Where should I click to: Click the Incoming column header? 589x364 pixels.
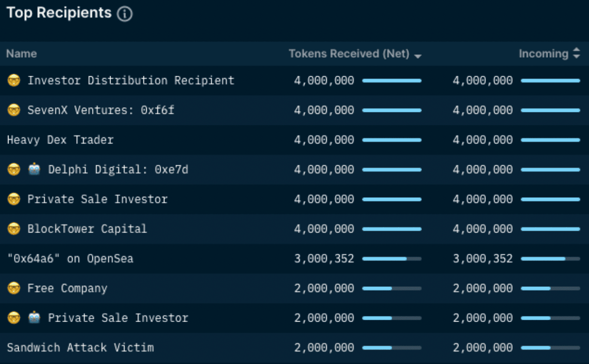click(543, 54)
